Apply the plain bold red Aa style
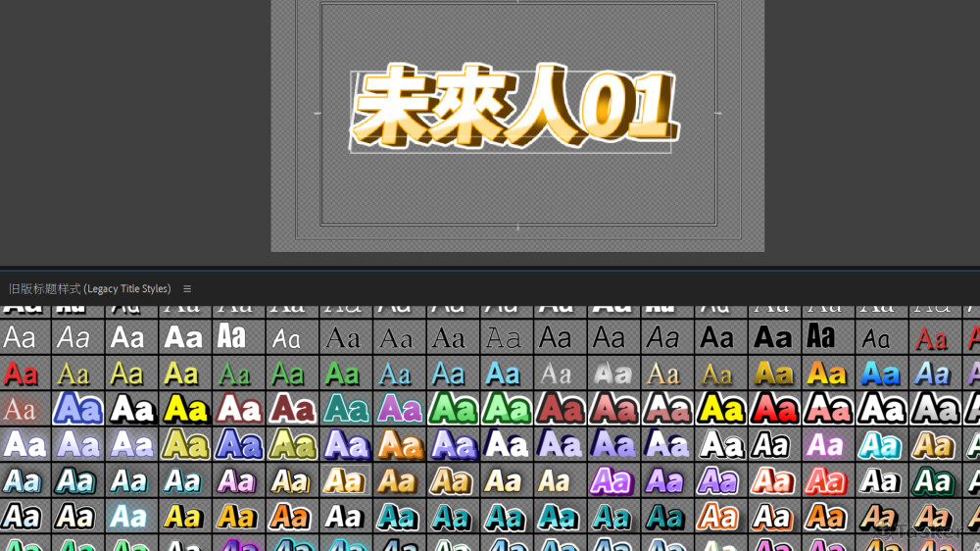 [x=21, y=374]
